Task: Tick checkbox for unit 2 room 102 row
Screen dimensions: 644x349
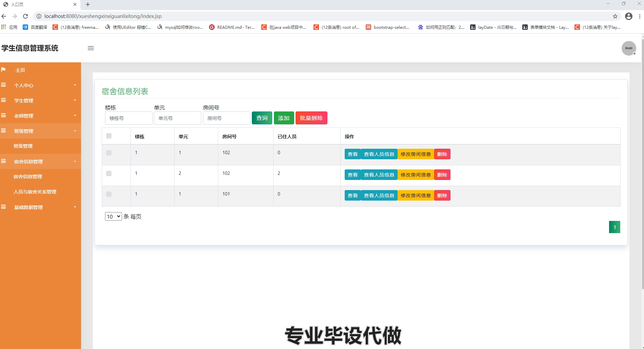Action: tap(109, 173)
